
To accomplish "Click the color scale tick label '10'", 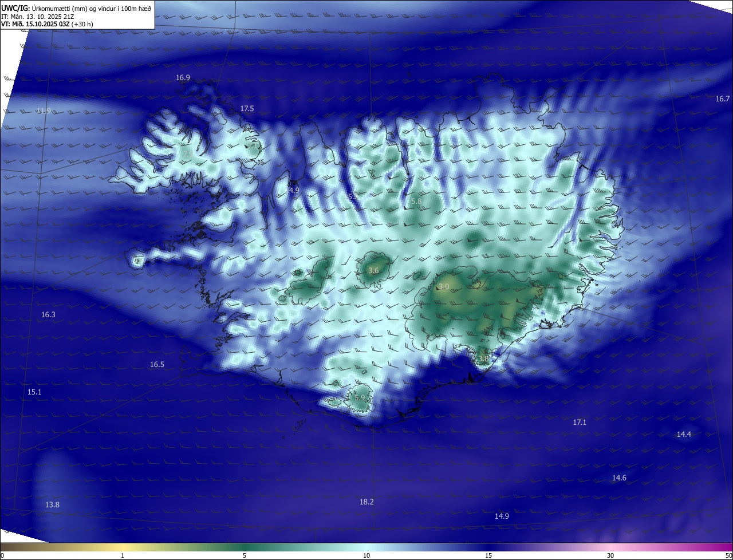I will point(366,555).
